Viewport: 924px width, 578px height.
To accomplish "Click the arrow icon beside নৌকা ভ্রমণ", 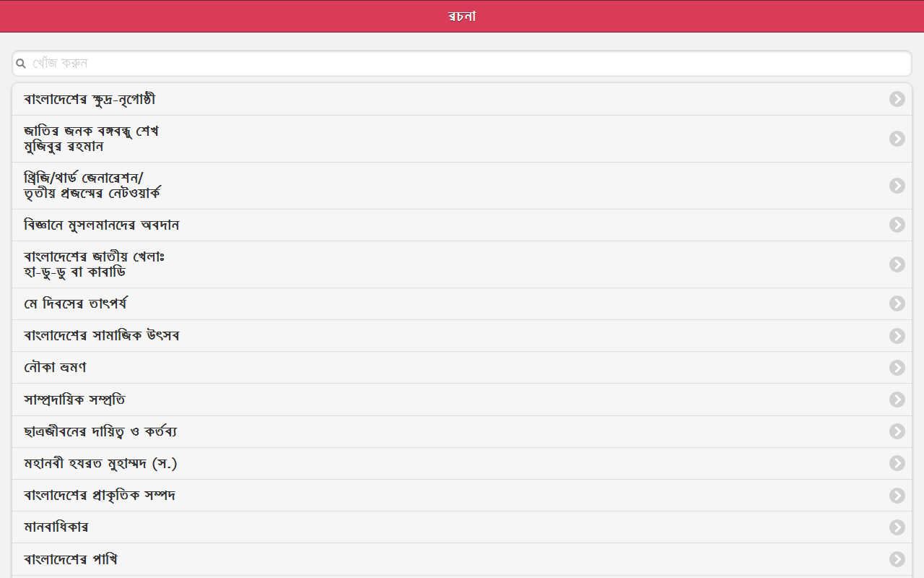I will (897, 368).
